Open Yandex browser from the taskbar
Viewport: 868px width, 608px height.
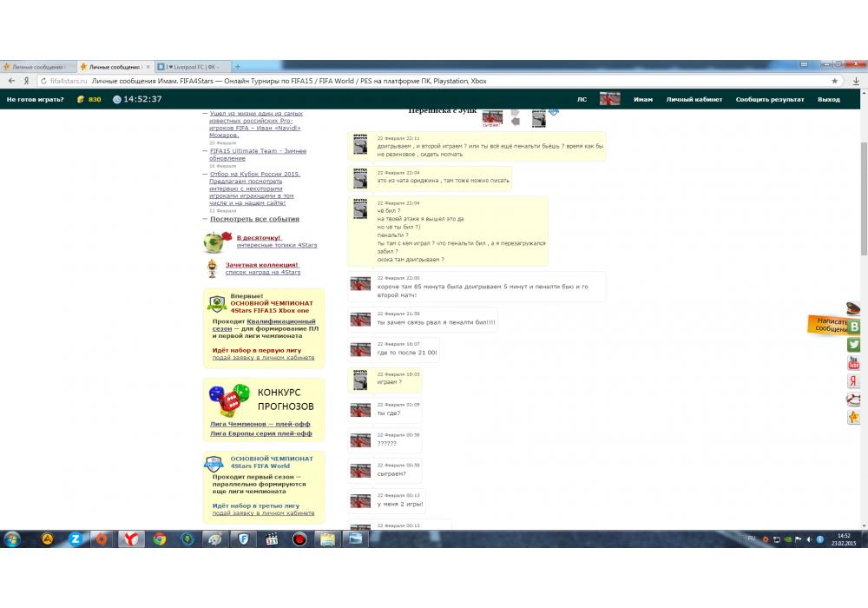tap(130, 539)
